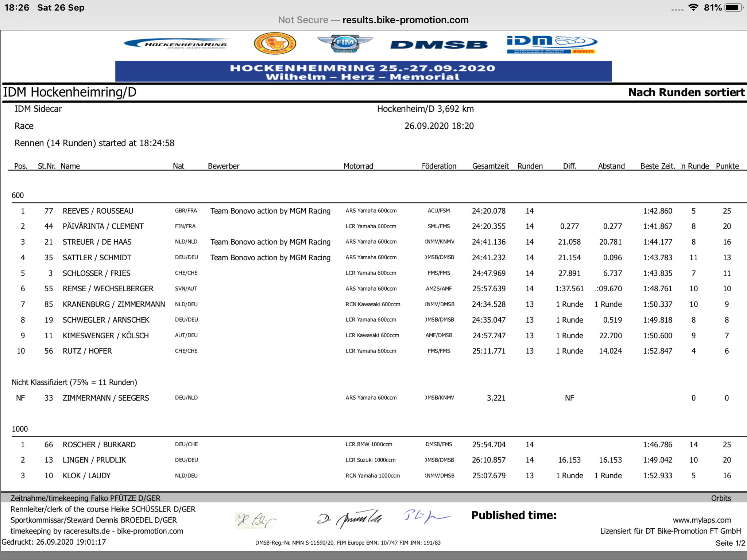This screenshot has height=560, width=747.
Task: Select 'Nicht Klassifiziert (75% = 11 Runden)' heading
Action: pos(74,382)
